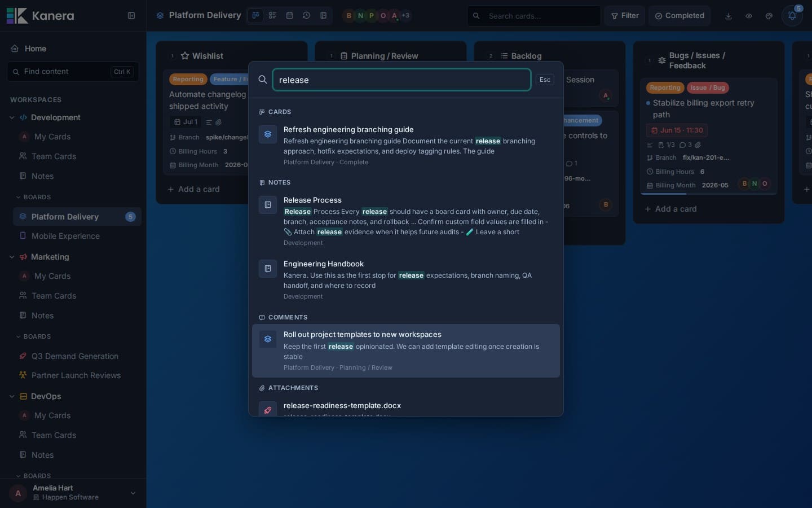Collapse Boards section under Marketing
This screenshot has width=812, height=508.
point(18,336)
